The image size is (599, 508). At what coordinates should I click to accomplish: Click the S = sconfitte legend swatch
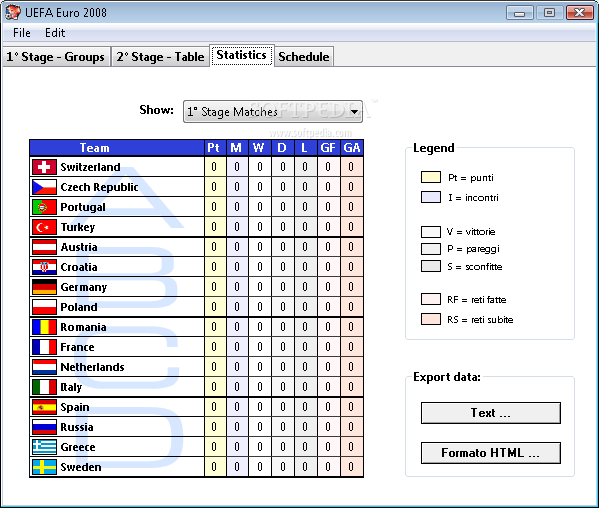431,266
